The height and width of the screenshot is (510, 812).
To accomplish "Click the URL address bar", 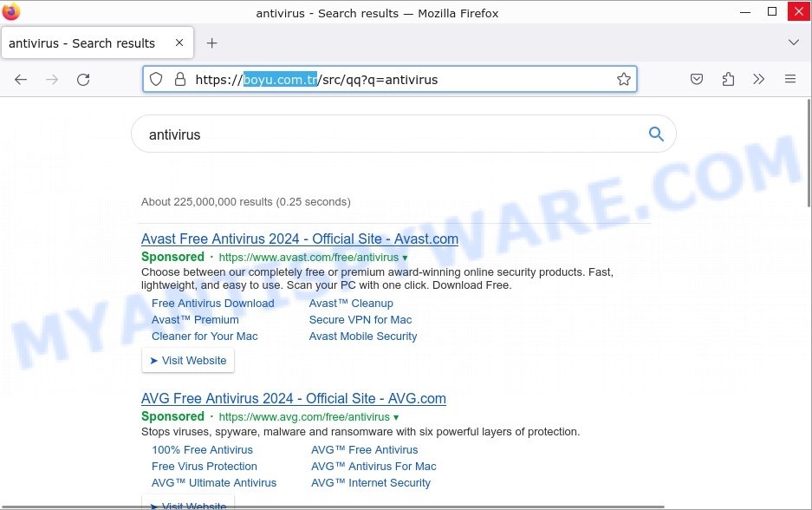I will coord(390,79).
